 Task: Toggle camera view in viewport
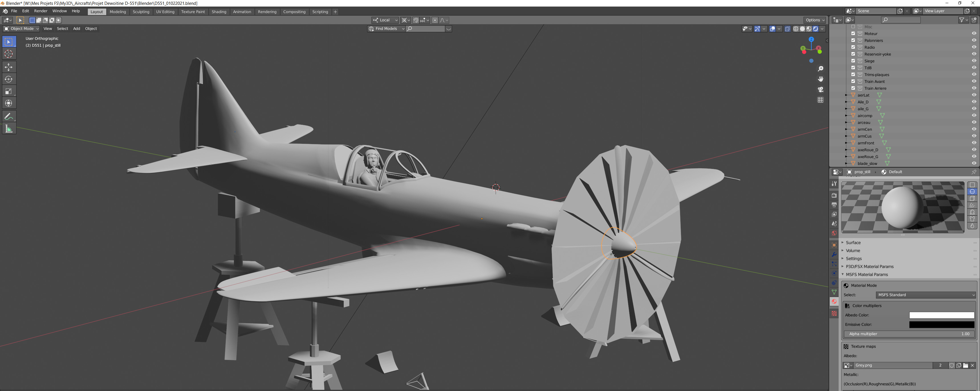coord(821,89)
